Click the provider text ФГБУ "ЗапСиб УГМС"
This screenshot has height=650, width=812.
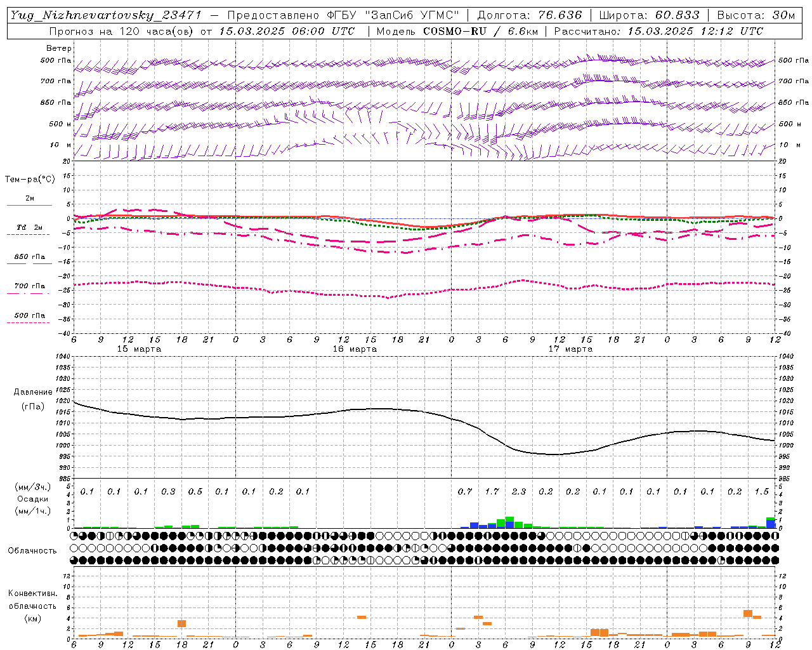point(393,15)
